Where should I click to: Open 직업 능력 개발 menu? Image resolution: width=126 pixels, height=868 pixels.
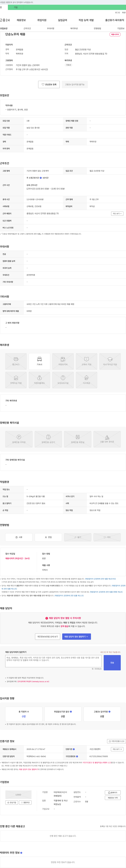coord(86,20)
